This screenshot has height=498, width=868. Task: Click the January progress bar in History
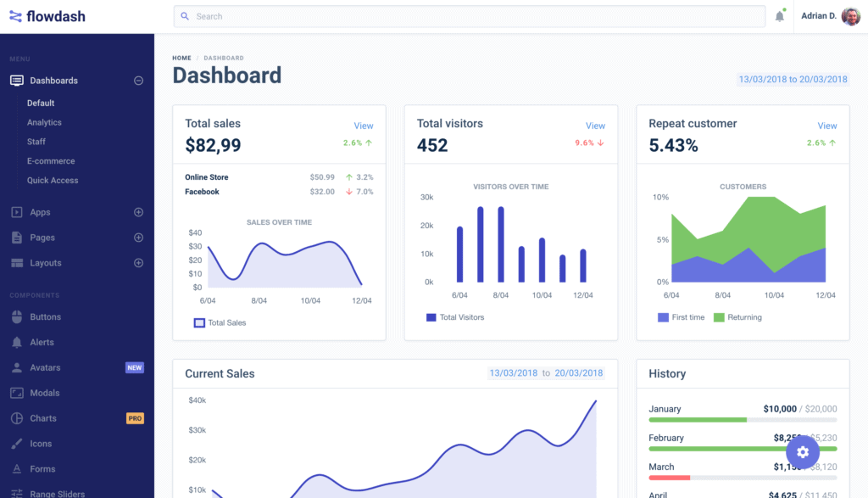pyautogui.click(x=743, y=420)
